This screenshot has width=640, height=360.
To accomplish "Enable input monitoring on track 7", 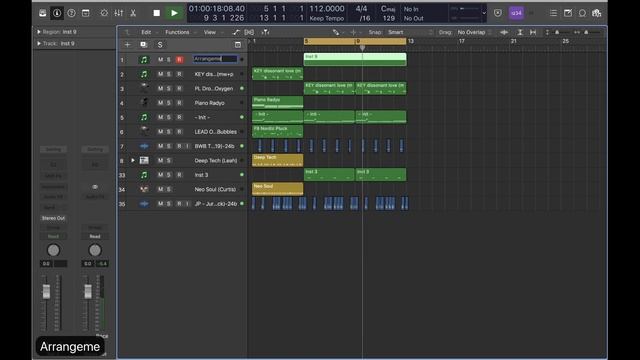I will click(x=187, y=146).
